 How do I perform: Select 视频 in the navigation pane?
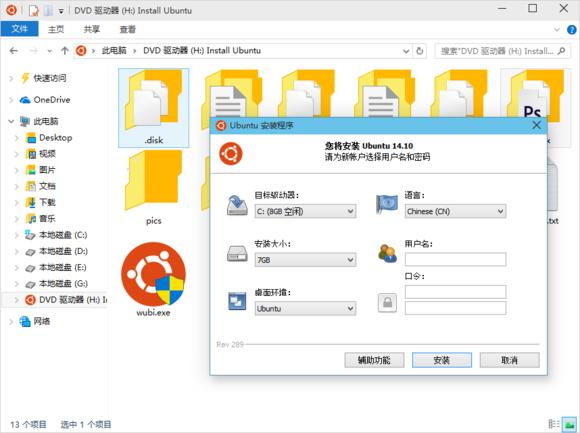41,154
